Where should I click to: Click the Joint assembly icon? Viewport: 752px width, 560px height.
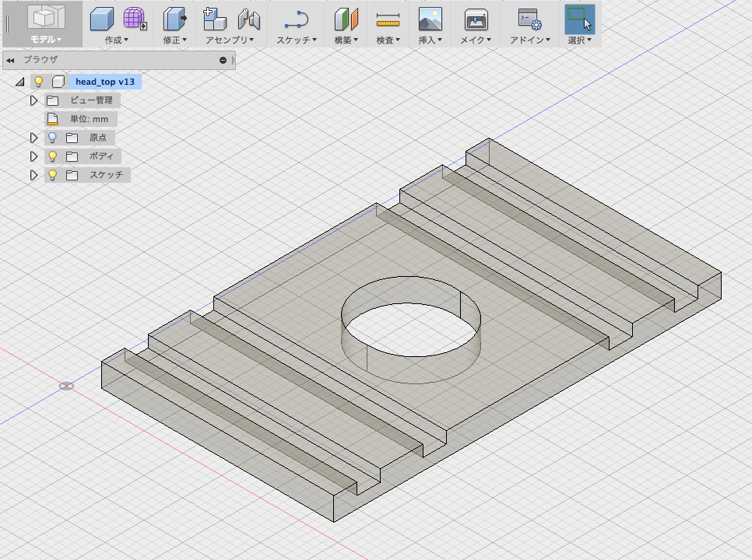[249, 19]
